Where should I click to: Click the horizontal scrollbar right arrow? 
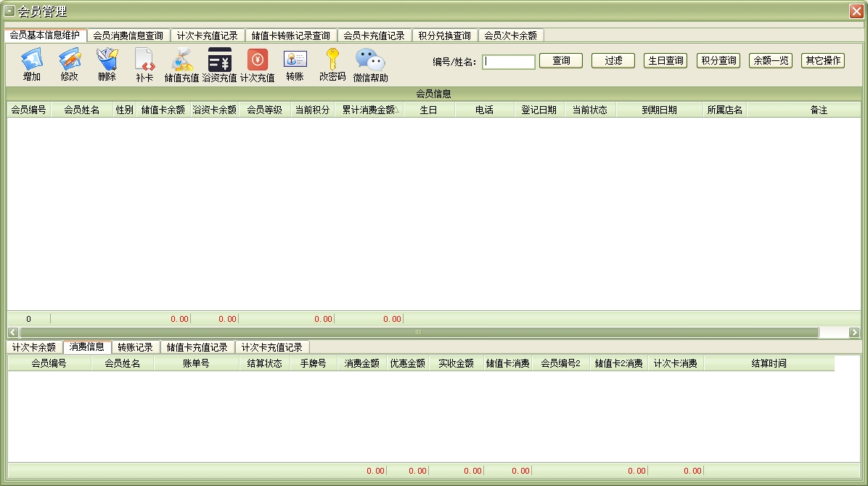pyautogui.click(x=854, y=332)
